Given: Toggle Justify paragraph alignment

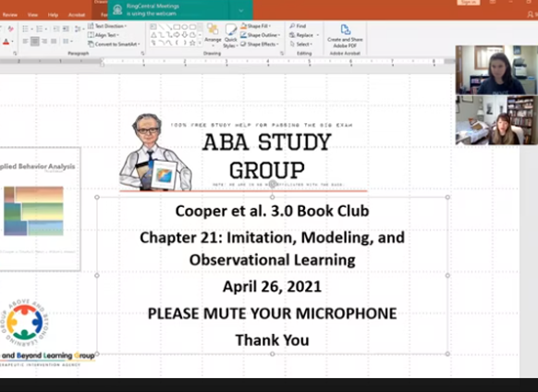Looking at the screenshot, I should 54,42.
